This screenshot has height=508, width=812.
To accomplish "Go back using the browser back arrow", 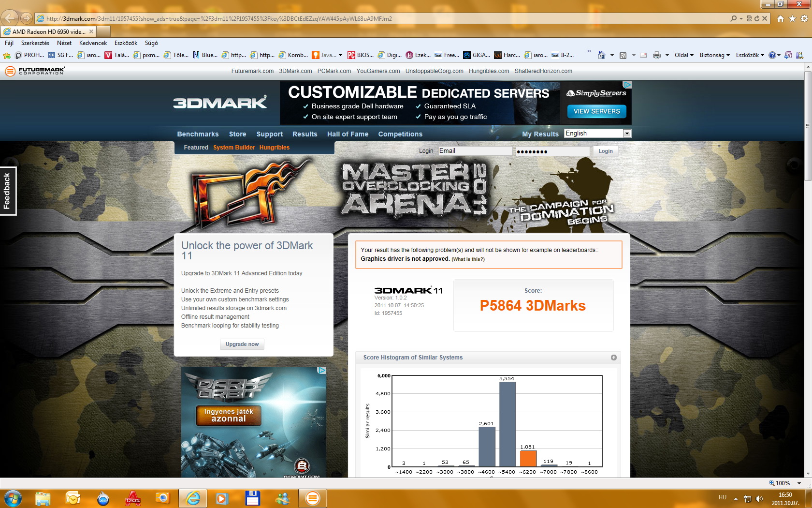I will (10, 18).
